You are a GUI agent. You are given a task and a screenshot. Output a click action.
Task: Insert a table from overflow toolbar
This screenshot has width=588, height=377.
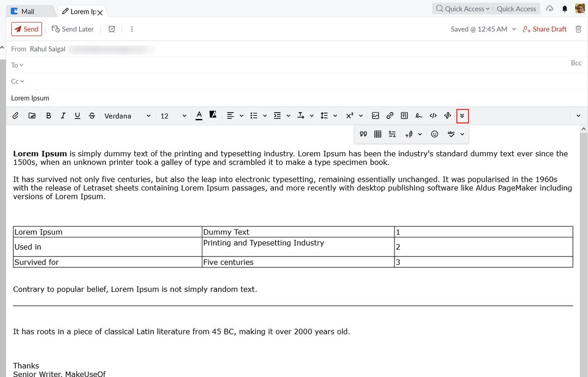click(378, 134)
